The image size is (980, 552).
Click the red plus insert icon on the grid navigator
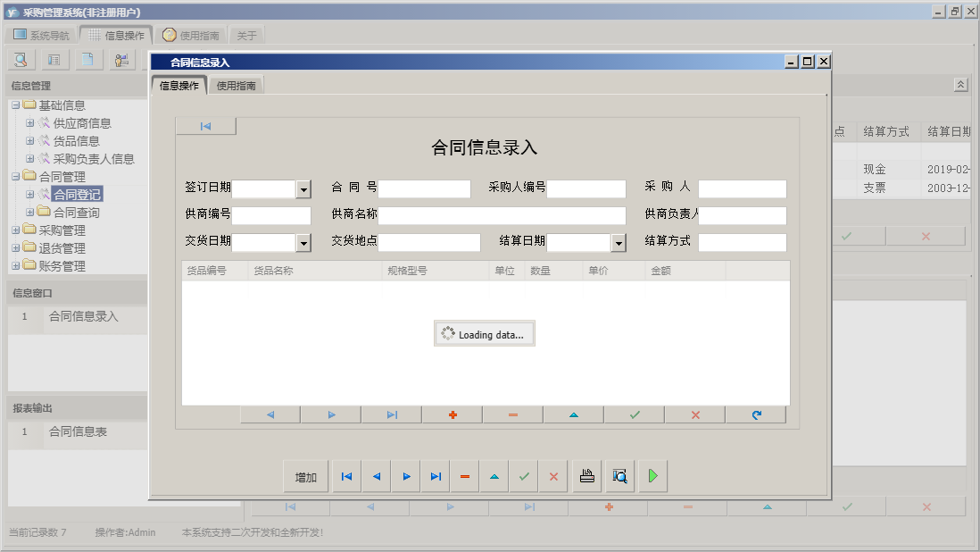coord(452,414)
